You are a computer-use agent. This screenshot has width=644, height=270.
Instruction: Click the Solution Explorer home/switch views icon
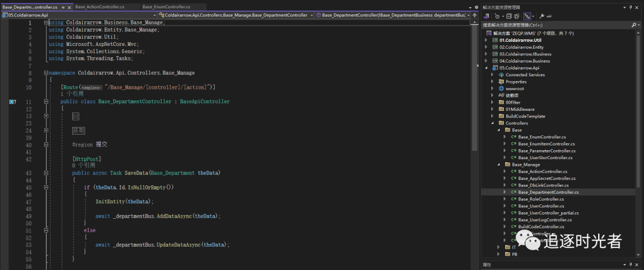point(487,17)
